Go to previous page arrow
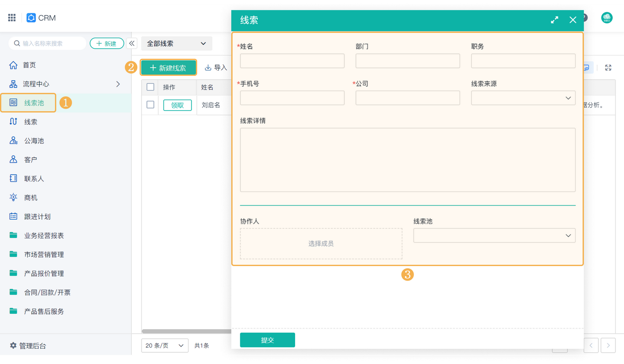Image resolution: width=624 pixels, height=364 pixels. [x=591, y=345]
